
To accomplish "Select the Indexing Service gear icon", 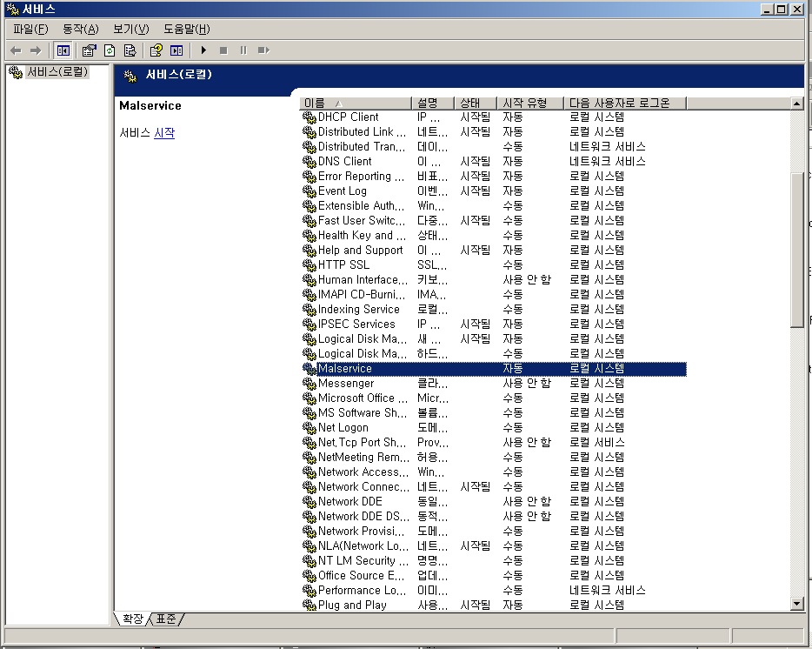I will 309,310.
